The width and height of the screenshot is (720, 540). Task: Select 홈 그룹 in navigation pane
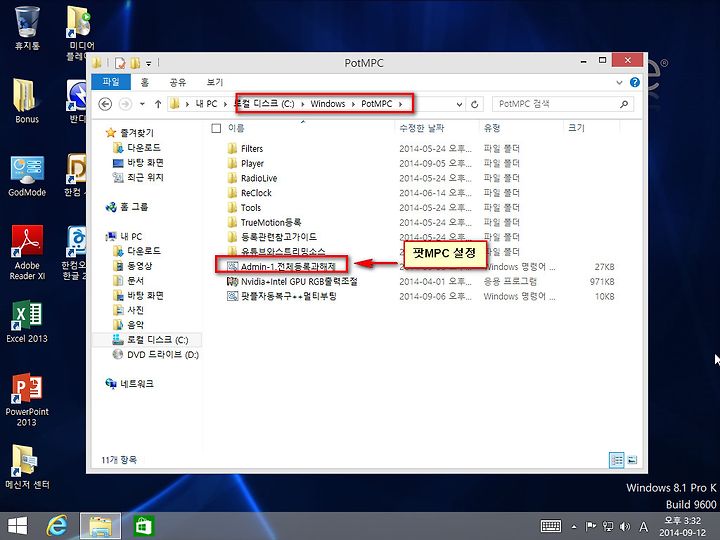(128, 207)
